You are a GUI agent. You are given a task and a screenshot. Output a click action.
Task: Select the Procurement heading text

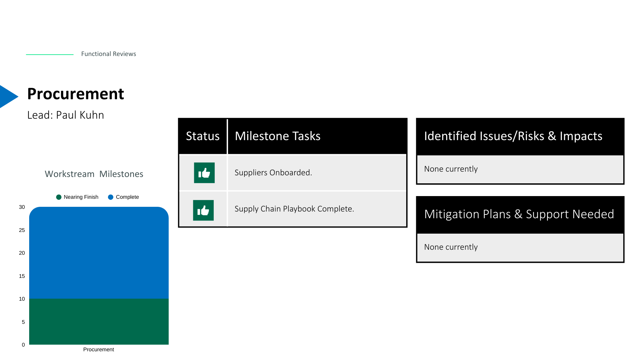75,94
